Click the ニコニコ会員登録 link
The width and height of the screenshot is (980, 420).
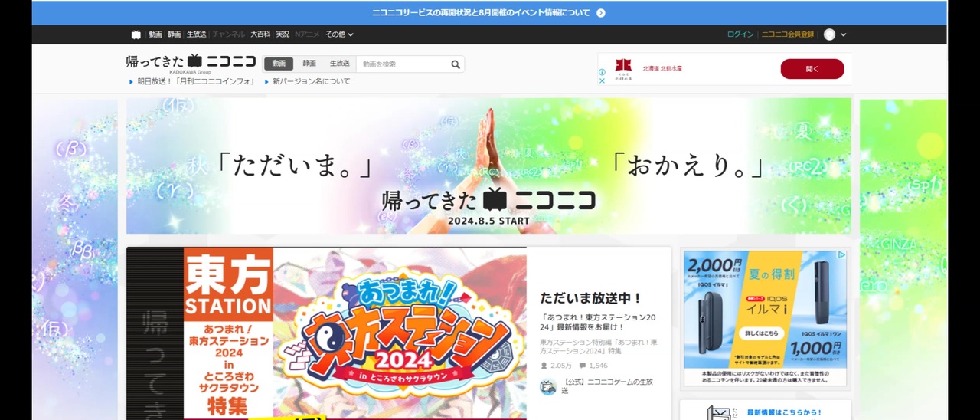[x=788, y=34]
